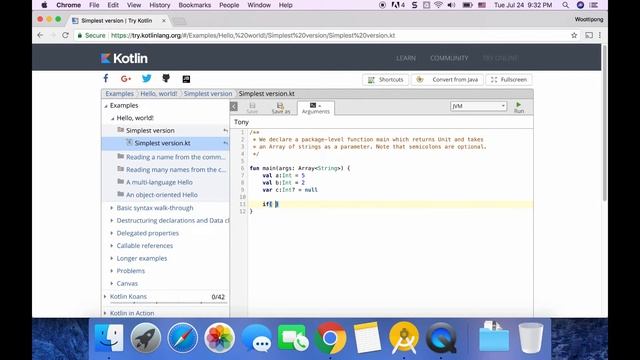
Task: Collapse the Hello, world! tree node
Action: (x=113, y=118)
